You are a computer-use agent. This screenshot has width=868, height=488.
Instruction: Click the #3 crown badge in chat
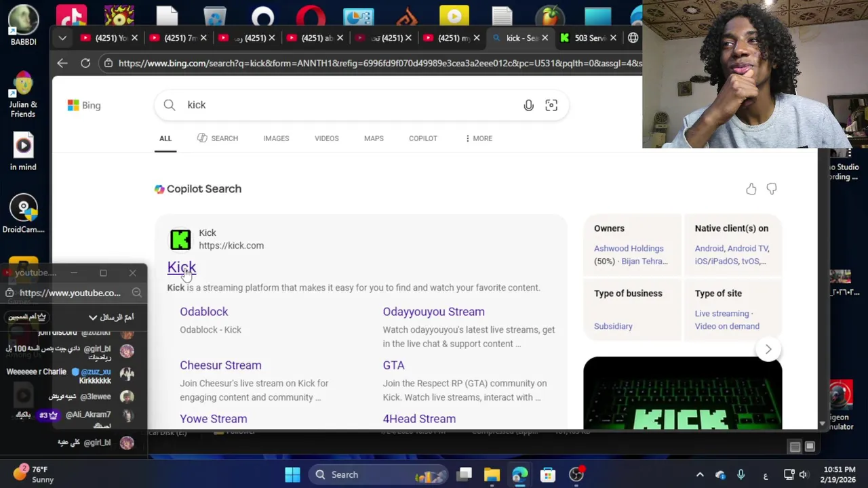click(x=48, y=415)
